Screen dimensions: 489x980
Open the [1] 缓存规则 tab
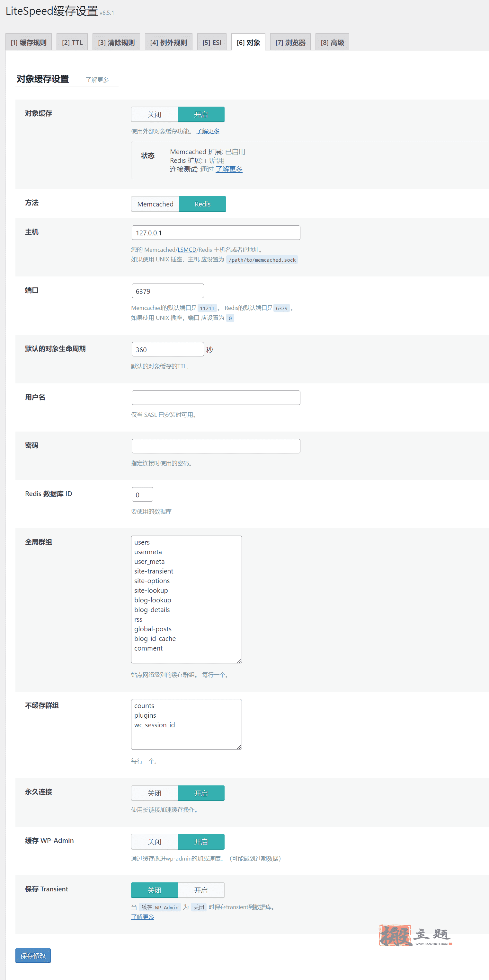[x=29, y=42]
